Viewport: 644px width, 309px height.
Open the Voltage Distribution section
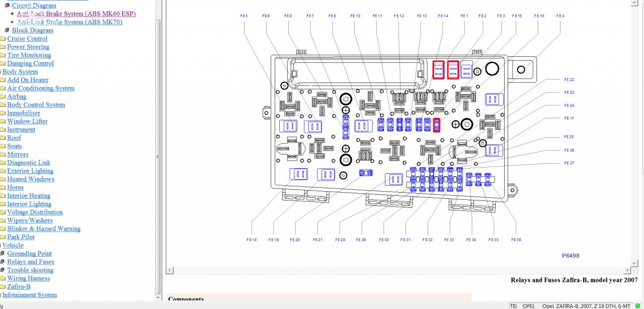pos(35,212)
